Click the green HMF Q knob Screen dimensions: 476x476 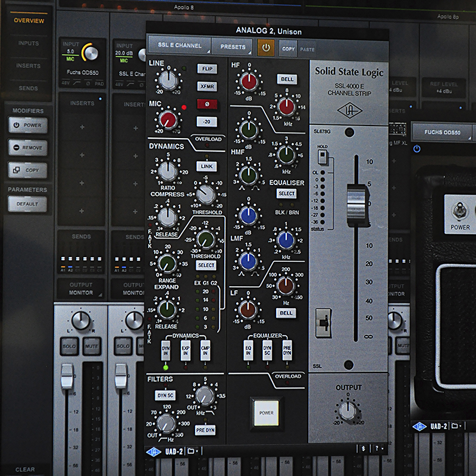[248, 175]
